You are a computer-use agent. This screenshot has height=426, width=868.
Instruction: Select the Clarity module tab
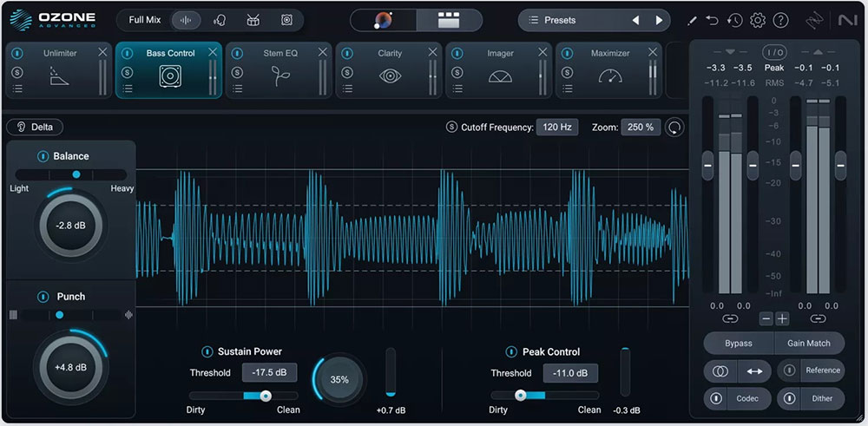coord(390,72)
